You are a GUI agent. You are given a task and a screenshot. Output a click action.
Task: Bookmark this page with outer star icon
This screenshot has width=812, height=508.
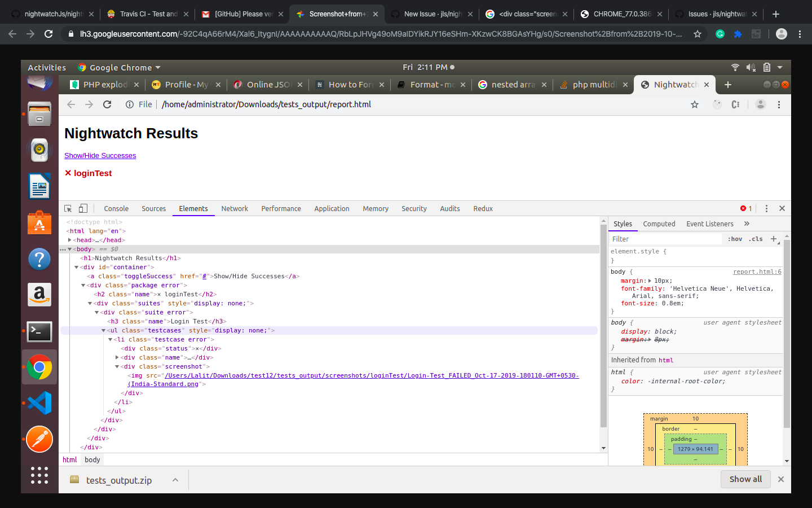click(x=698, y=34)
